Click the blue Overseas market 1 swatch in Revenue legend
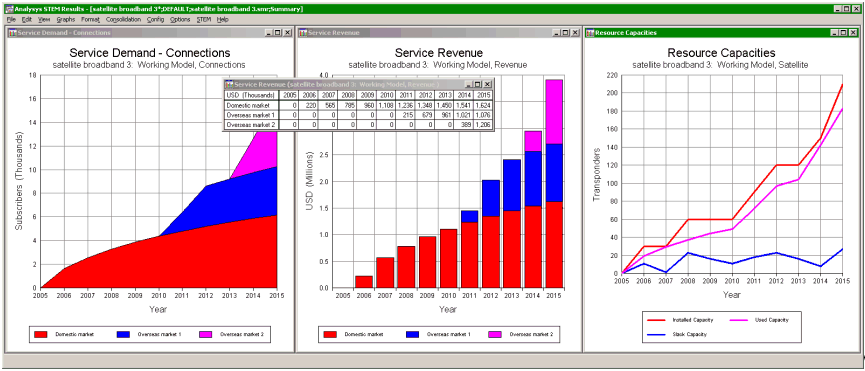 pyautogui.click(x=413, y=334)
